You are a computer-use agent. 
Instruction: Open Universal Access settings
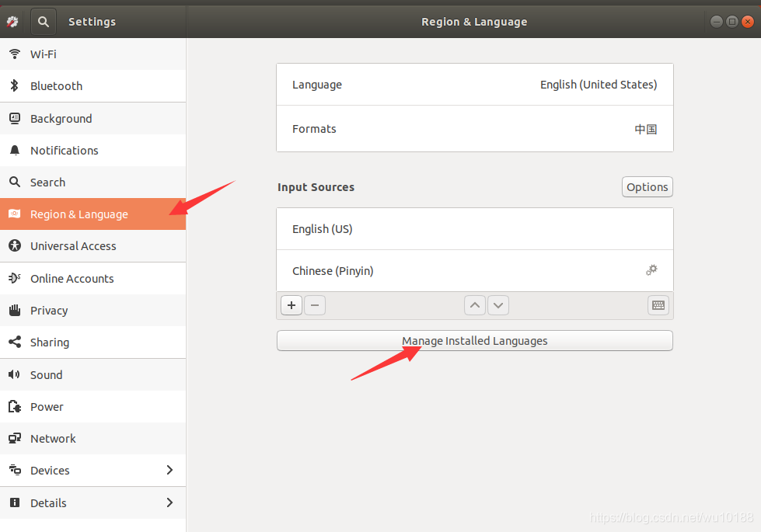93,246
